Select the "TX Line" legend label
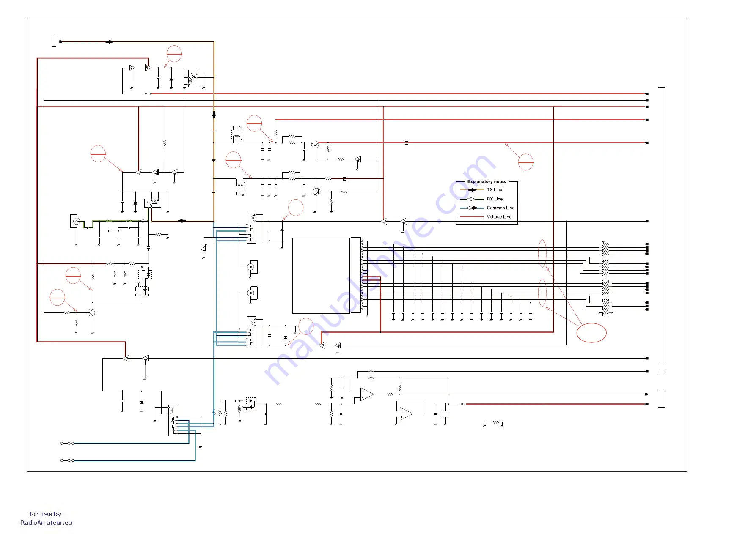This screenshot has width=756, height=534. pyautogui.click(x=494, y=190)
